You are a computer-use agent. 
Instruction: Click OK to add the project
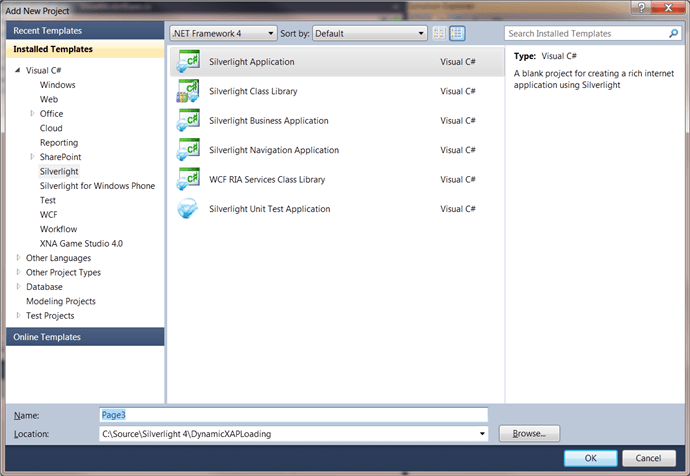coord(591,458)
